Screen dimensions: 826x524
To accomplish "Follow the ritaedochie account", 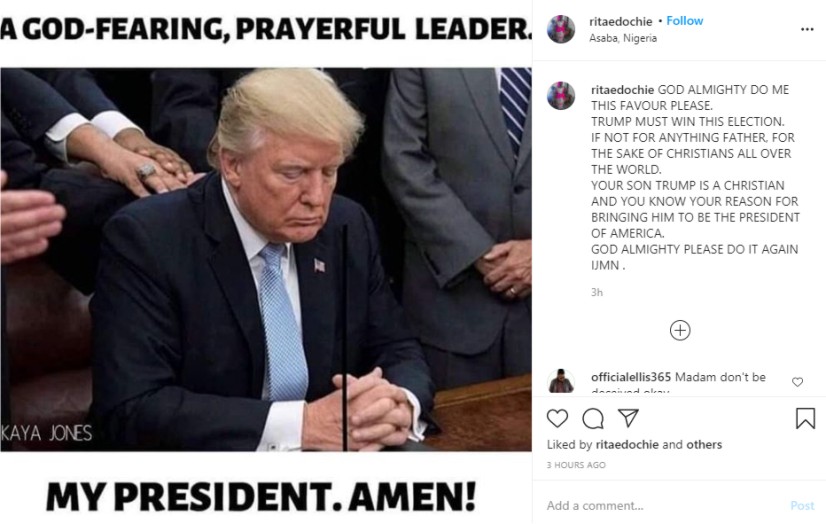I will [685, 21].
